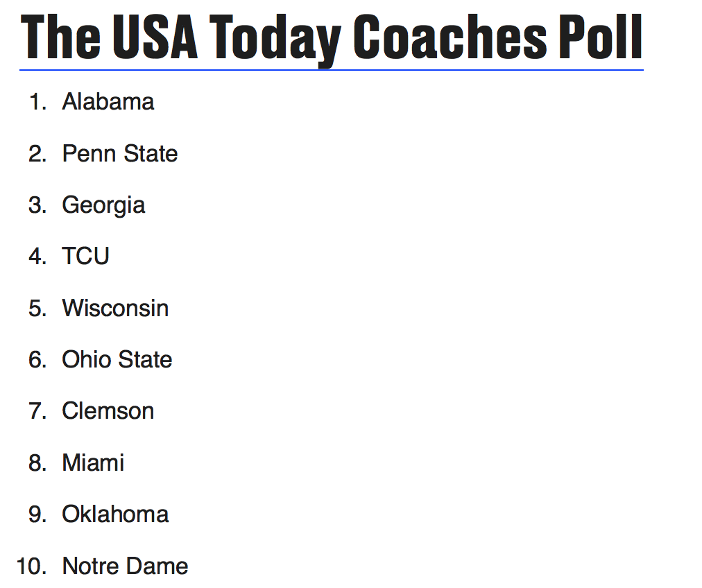The height and width of the screenshot is (588, 702).
Task: Select the rank number 5 marker
Action: pos(37,308)
